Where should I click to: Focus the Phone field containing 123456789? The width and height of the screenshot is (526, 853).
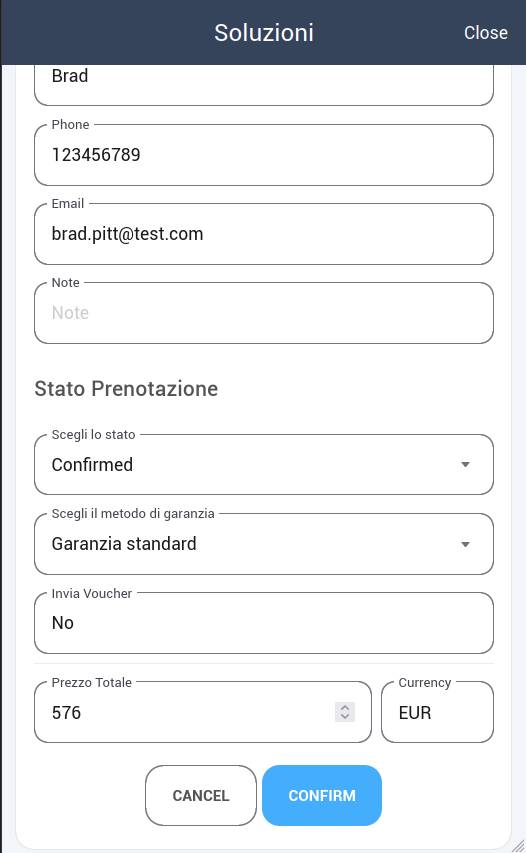(264, 155)
